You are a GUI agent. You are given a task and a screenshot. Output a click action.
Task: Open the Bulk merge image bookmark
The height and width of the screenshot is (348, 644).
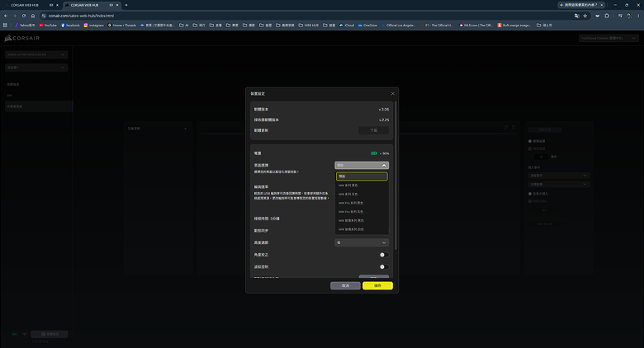514,25
